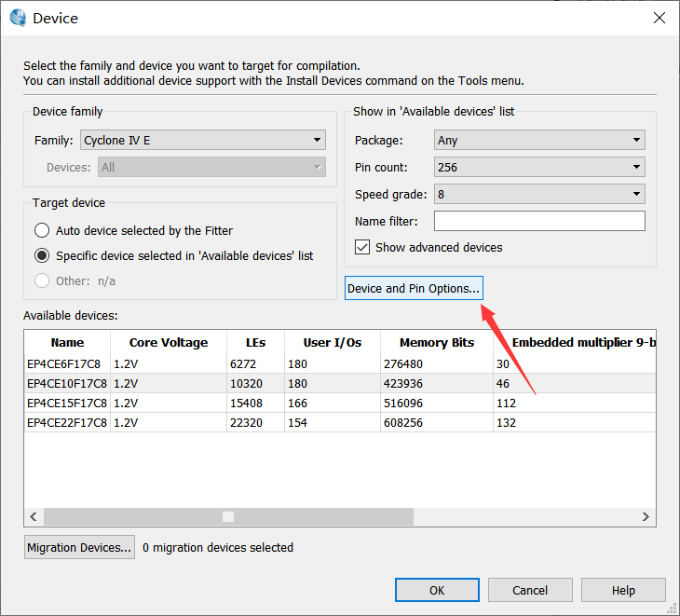The height and width of the screenshot is (616, 680).
Task: Open the Family dropdown (Cyclone IV E)
Action: point(203,141)
